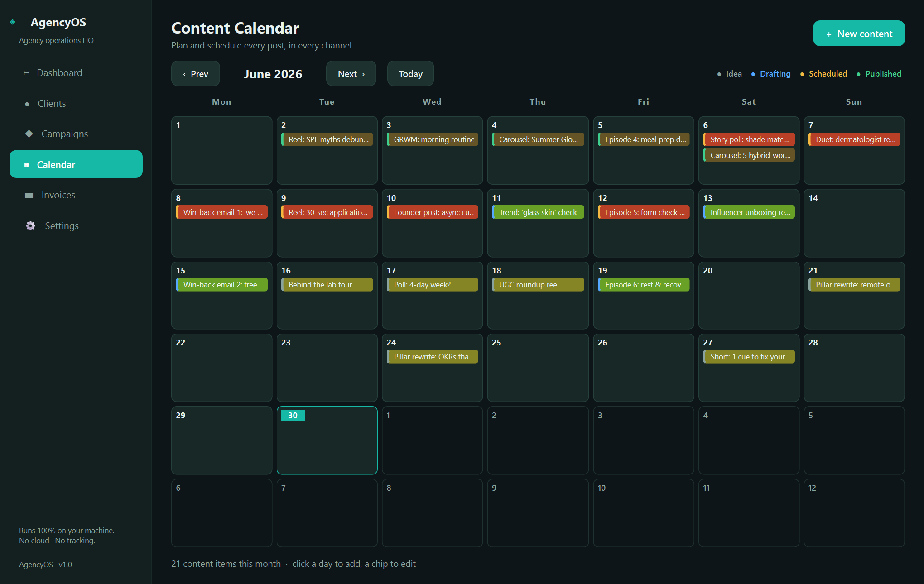This screenshot has height=584, width=924.
Task: Open 'Story poll: shade matc...' chip
Action: pyautogui.click(x=749, y=139)
